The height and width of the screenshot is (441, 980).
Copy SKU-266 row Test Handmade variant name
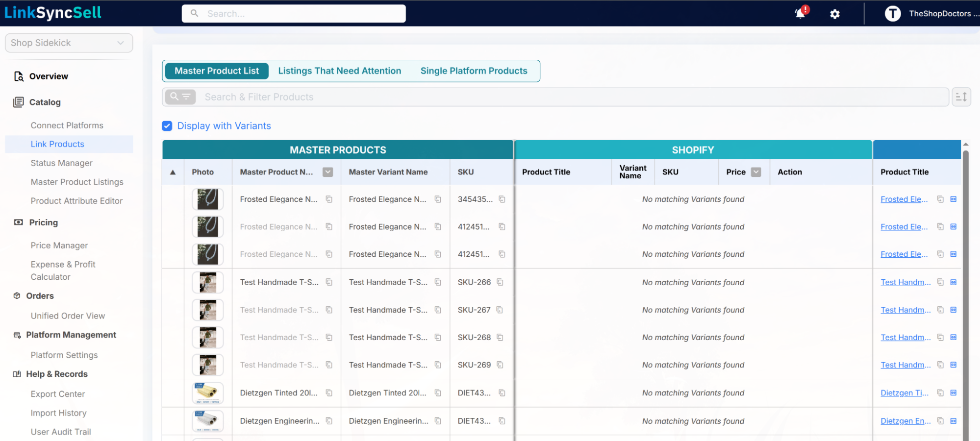pyautogui.click(x=438, y=282)
